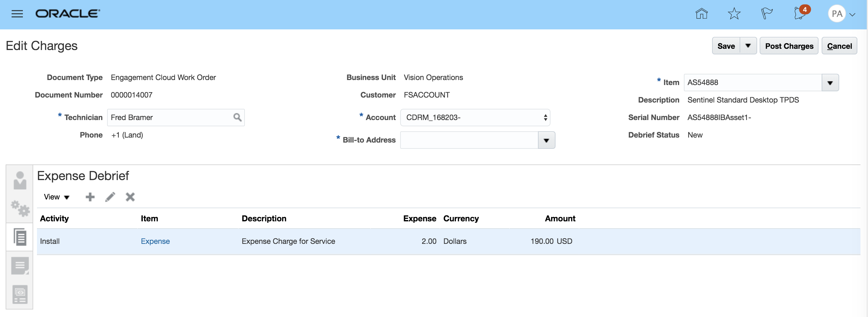Open the PA user profile menu
868x317 pixels.
841,14
